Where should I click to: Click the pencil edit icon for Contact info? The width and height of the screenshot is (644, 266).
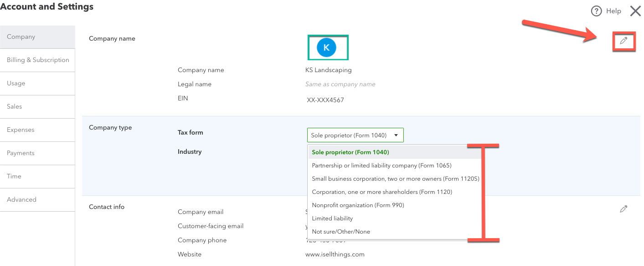623,209
